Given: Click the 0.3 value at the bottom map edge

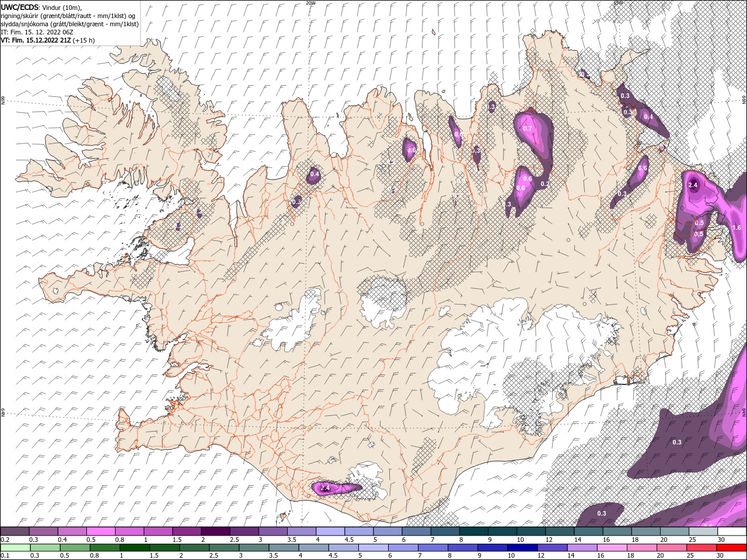Looking at the screenshot, I should (x=602, y=513).
